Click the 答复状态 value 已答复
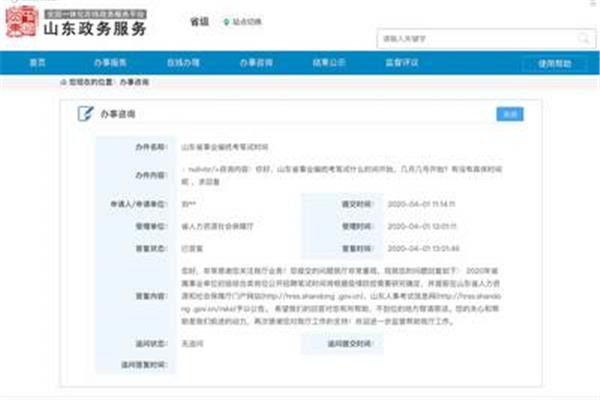The height and width of the screenshot is (400, 600). (x=192, y=249)
